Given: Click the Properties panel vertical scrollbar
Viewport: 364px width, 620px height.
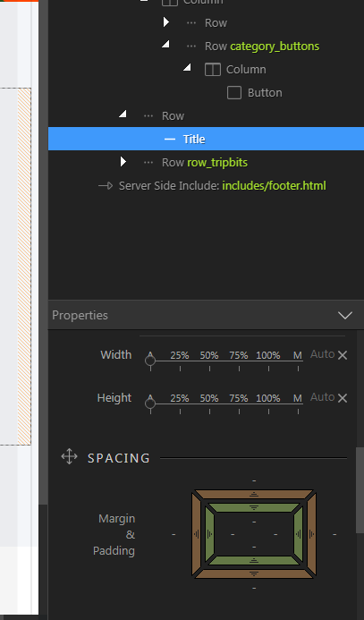Looking at the screenshot, I should pos(360,490).
